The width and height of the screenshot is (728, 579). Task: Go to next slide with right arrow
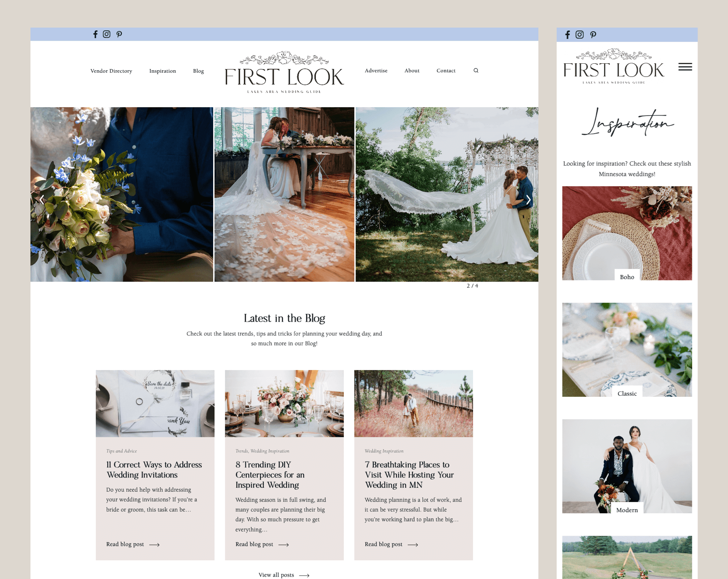(x=528, y=200)
